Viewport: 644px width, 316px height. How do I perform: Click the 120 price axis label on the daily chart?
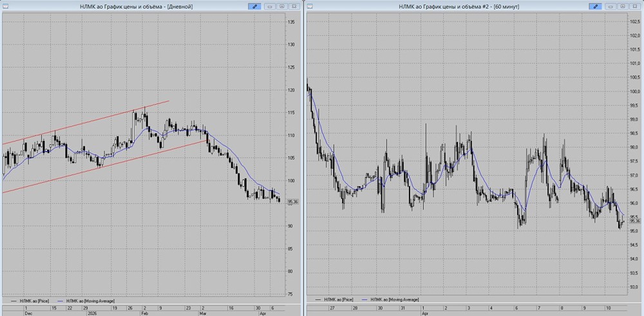[x=291, y=90]
